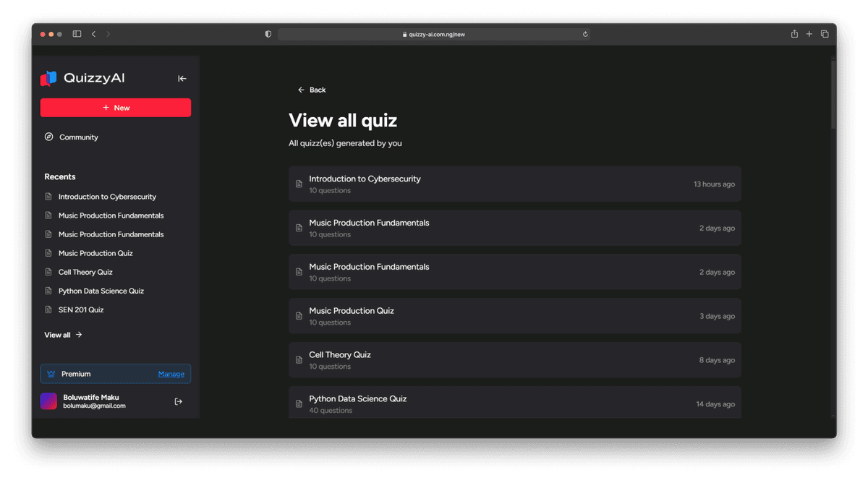Click the QuizzyAI logo icon
The width and height of the screenshot is (868, 478).
(x=48, y=78)
